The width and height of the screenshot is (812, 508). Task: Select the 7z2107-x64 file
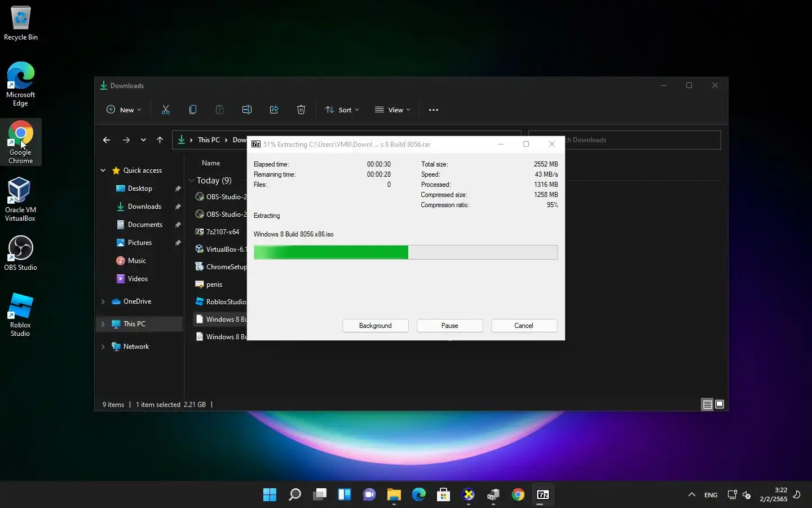point(218,232)
